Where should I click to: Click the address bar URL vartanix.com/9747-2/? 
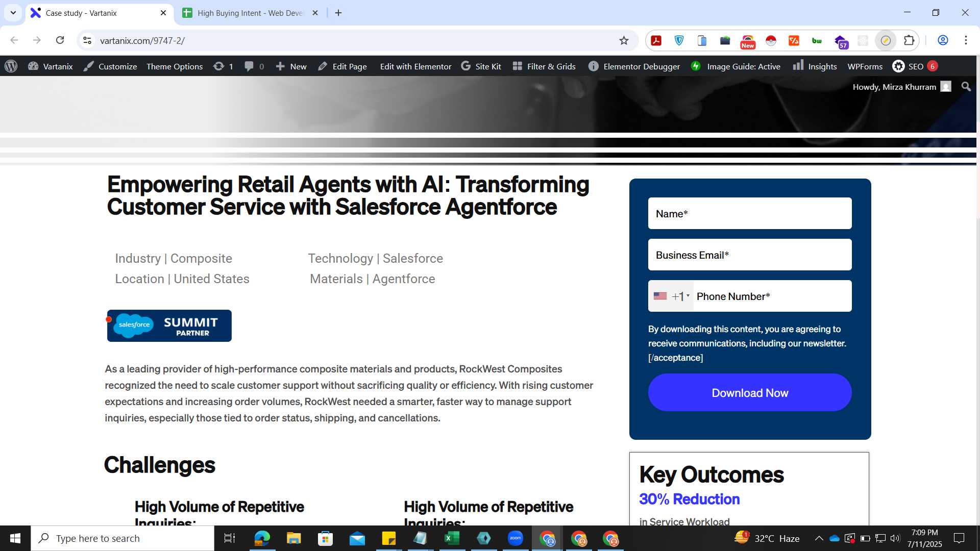click(142, 40)
